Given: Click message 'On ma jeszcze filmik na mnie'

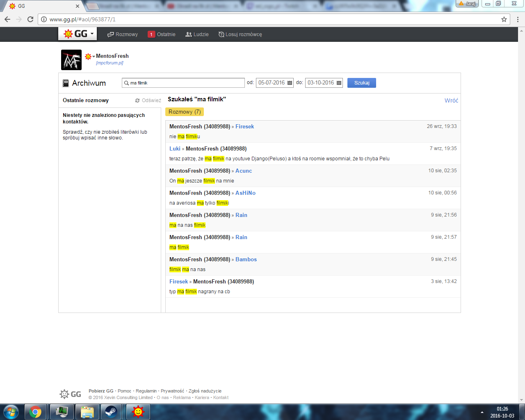Looking at the screenshot, I should 202,181.
